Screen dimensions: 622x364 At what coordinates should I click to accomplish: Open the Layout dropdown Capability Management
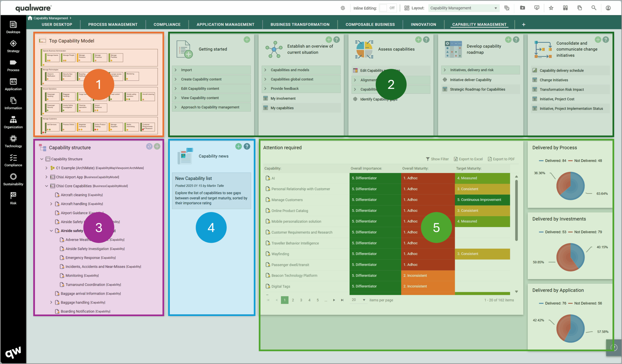[x=464, y=8]
